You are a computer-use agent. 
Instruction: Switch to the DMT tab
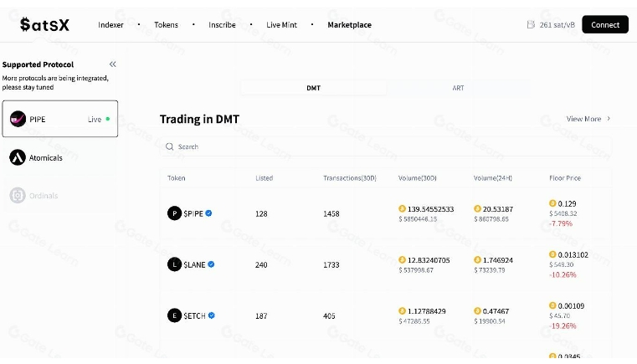314,88
